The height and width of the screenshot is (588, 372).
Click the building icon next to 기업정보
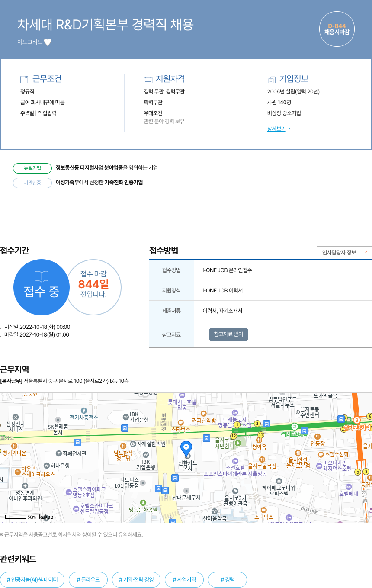(272, 79)
